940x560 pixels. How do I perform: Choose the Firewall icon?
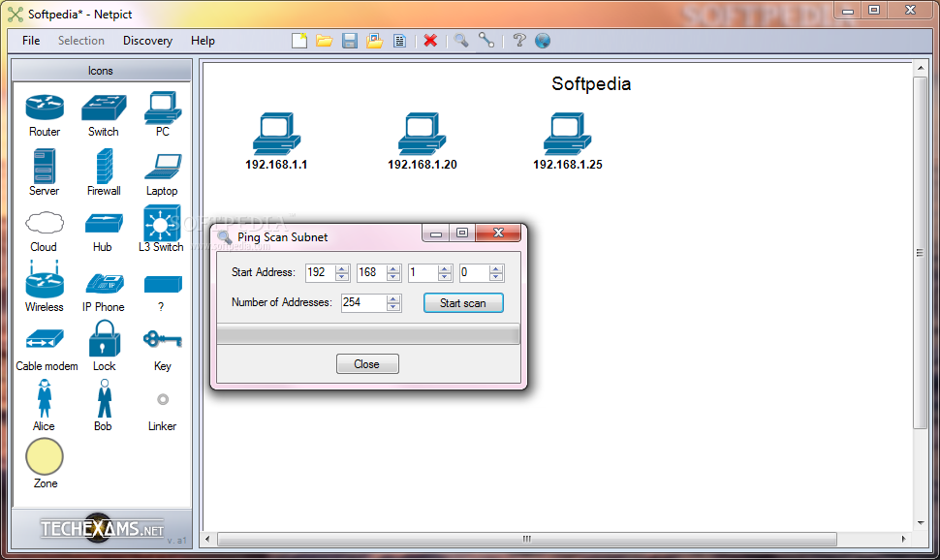[105, 166]
